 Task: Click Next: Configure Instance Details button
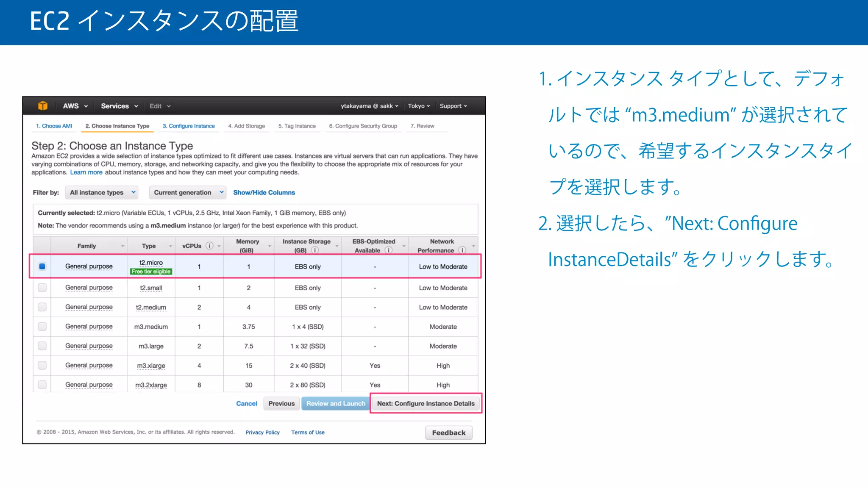(426, 403)
